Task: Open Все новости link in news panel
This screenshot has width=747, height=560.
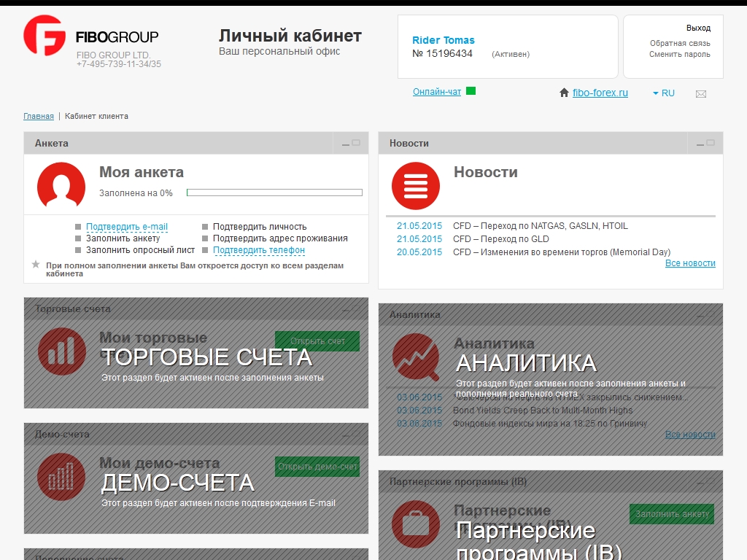Action: 690,263
